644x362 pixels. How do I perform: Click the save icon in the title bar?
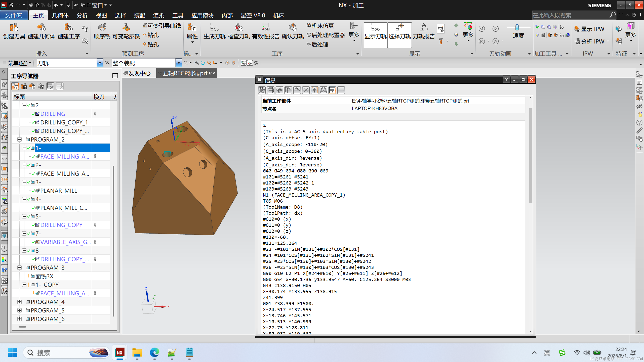pos(11,5)
